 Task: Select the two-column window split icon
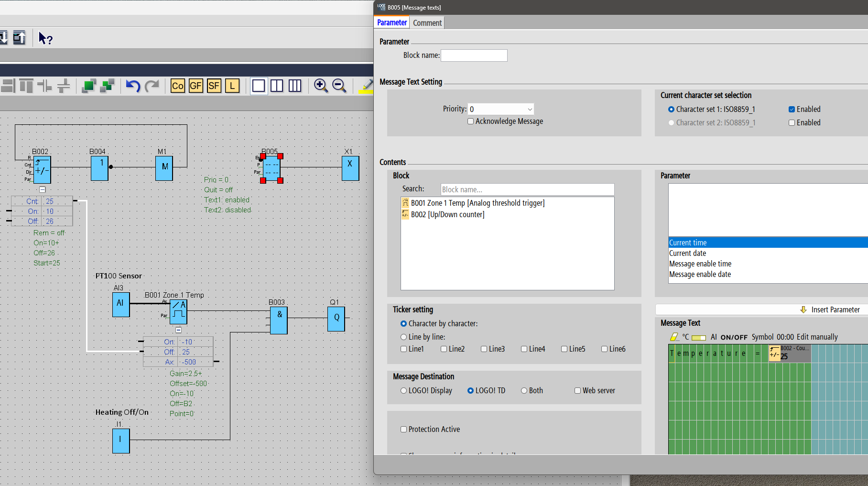(x=277, y=86)
